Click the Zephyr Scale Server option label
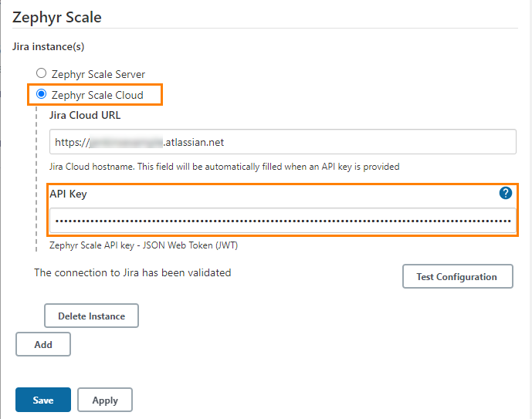 (x=98, y=74)
